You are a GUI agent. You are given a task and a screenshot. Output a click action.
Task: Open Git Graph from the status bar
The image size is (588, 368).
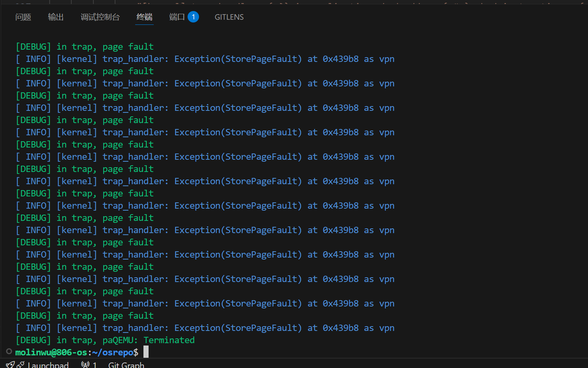tap(126, 365)
